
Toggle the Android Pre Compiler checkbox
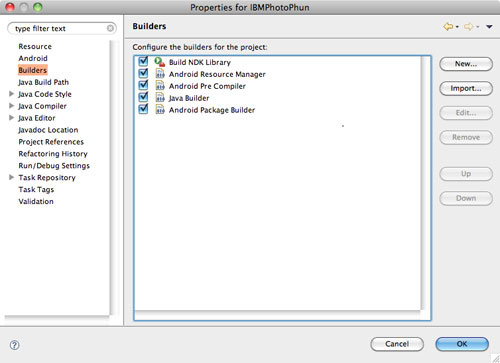coord(143,85)
